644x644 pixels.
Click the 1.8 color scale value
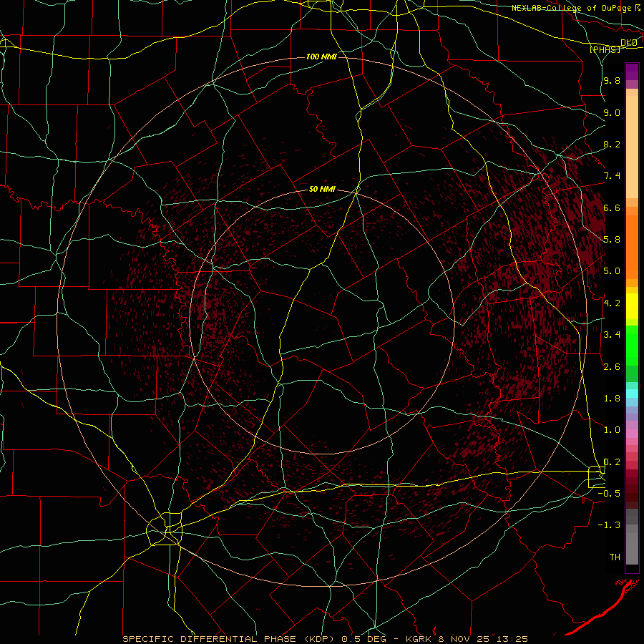[x=612, y=399]
